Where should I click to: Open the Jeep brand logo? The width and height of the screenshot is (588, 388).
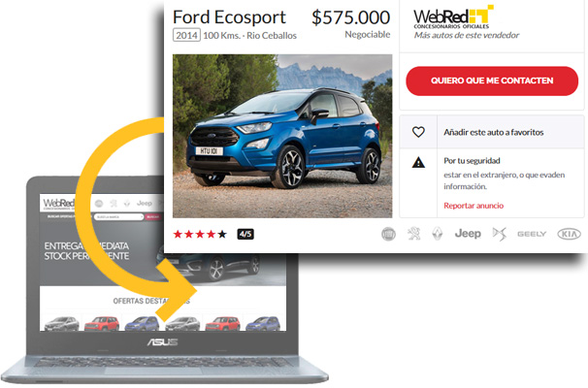coord(468,234)
